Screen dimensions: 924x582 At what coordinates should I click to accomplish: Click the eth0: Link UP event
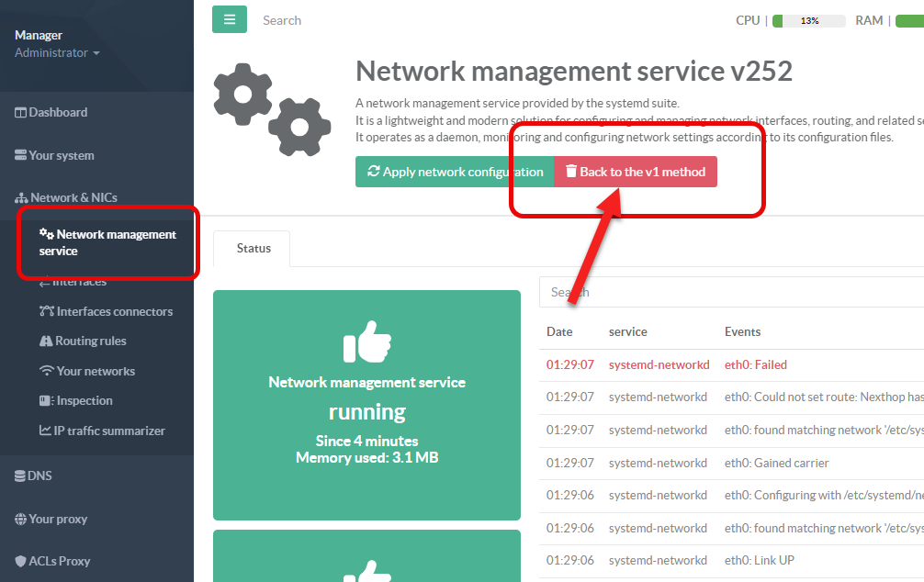point(759,560)
